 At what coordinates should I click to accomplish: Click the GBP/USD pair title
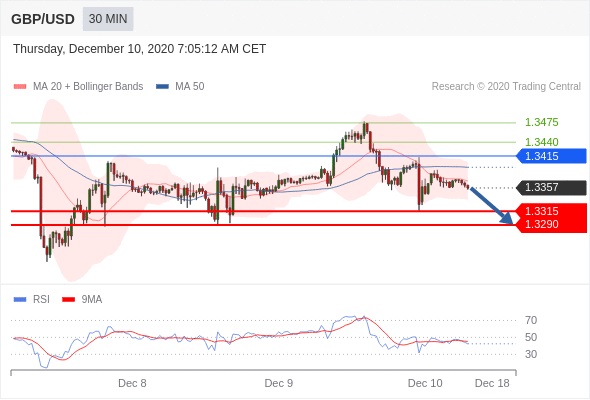(43, 19)
